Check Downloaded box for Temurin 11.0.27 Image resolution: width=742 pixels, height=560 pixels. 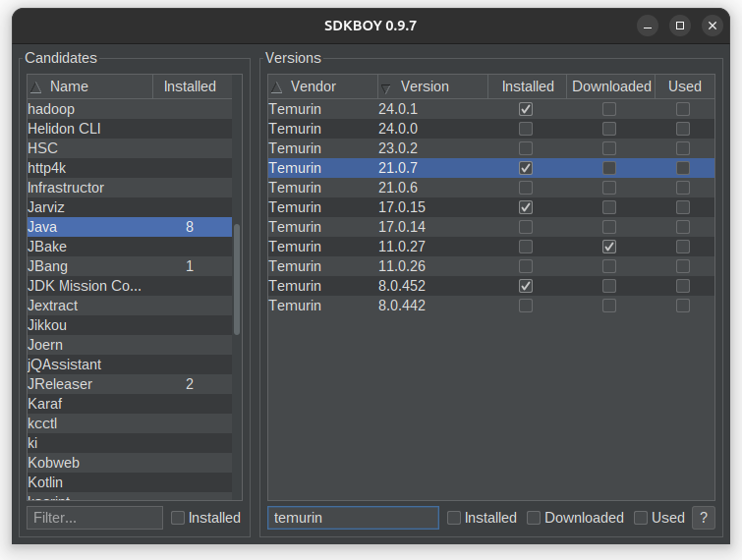(609, 247)
